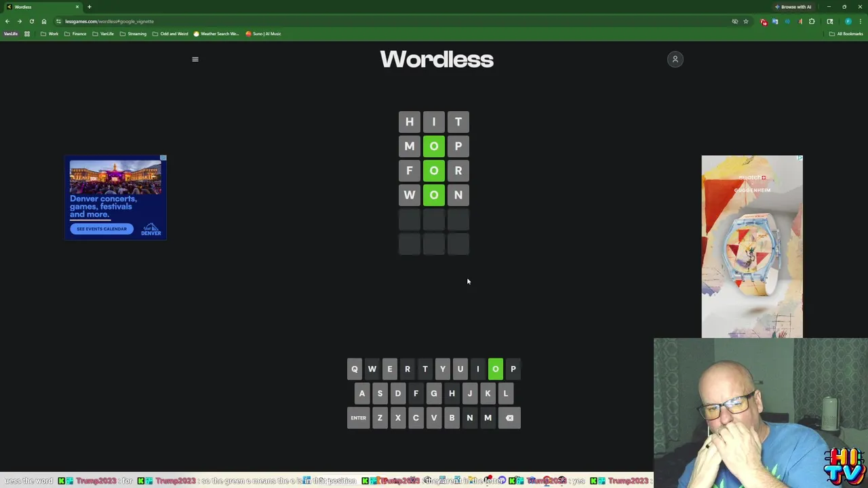
Task: Expand the All Bookmarks folder
Action: (x=846, y=33)
